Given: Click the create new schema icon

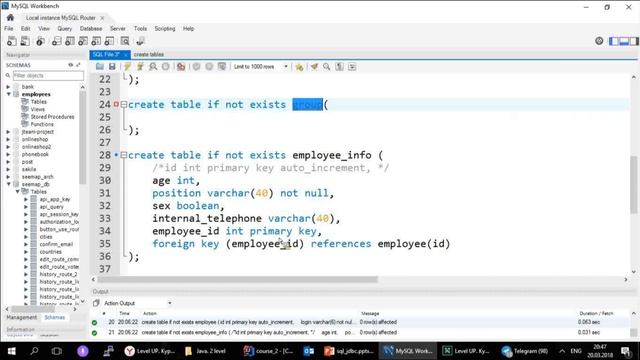Looking at the screenshot, I should (x=56, y=41).
